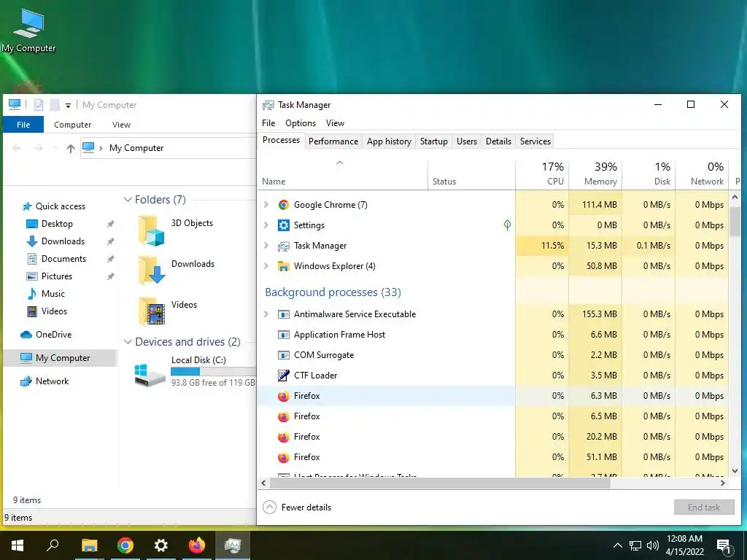Select the Firefox row with 20.2 MB memory
Image resolution: width=747 pixels, height=560 pixels.
493,437
